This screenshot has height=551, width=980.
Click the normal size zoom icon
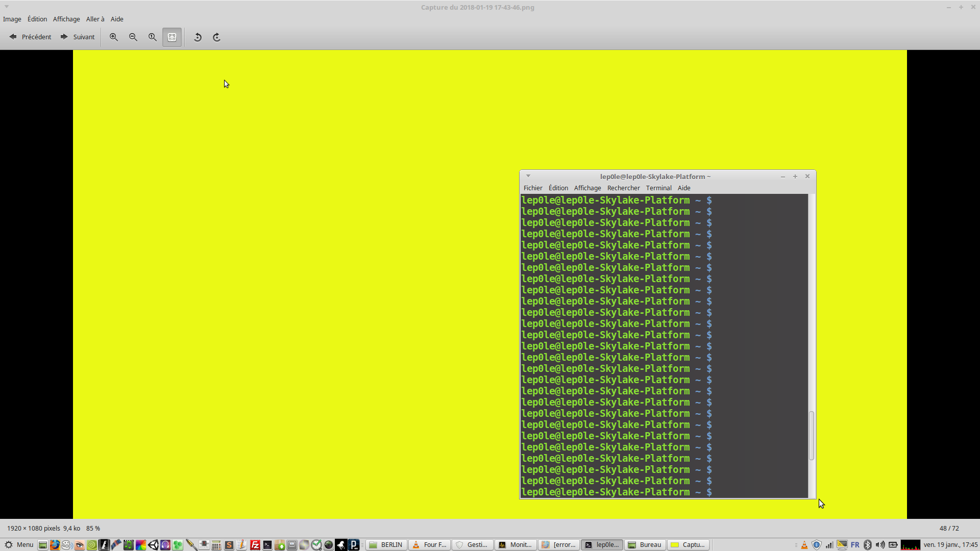pyautogui.click(x=153, y=37)
